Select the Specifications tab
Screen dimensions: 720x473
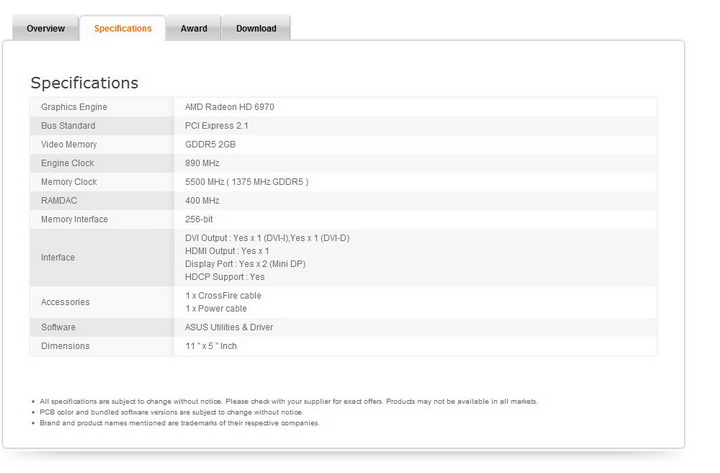click(x=123, y=28)
